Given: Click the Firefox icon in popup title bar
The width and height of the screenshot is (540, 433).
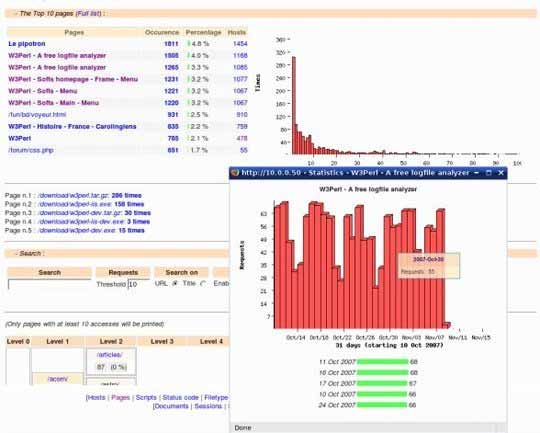Looking at the screenshot, I should (x=235, y=173).
